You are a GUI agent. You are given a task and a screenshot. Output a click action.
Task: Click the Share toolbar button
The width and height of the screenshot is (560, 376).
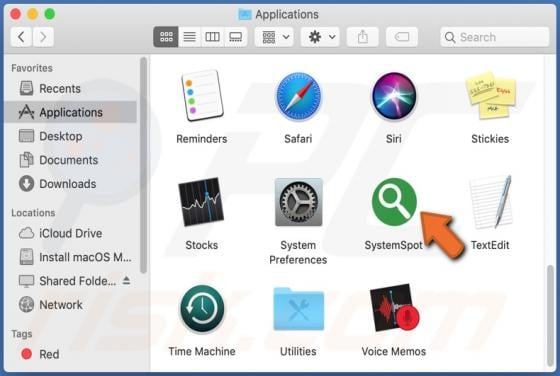click(x=362, y=37)
